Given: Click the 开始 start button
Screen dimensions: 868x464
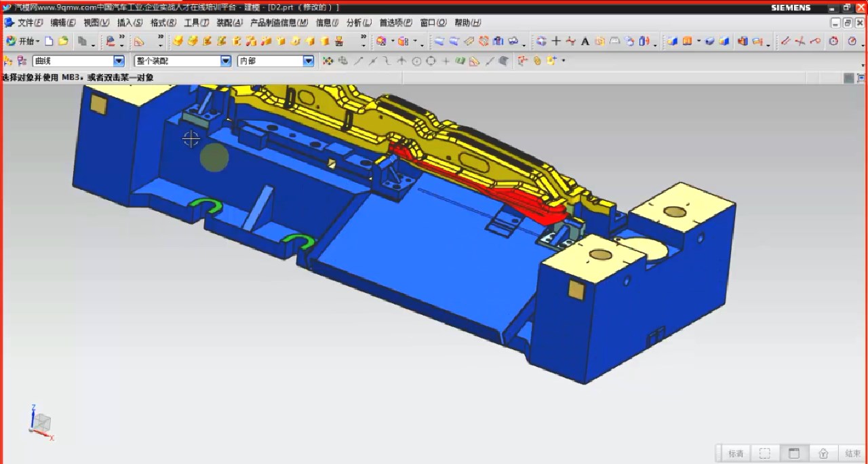Looking at the screenshot, I should tap(22, 41).
